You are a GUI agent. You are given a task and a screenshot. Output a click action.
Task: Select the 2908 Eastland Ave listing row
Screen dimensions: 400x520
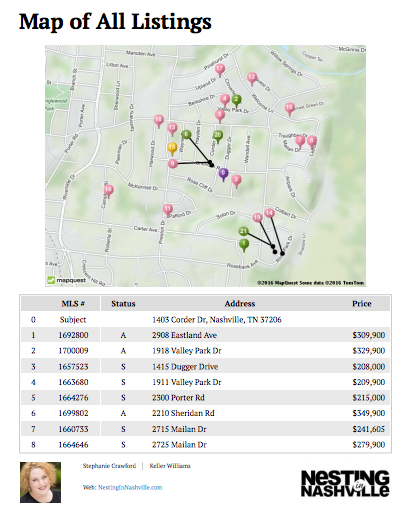[x=205, y=335]
